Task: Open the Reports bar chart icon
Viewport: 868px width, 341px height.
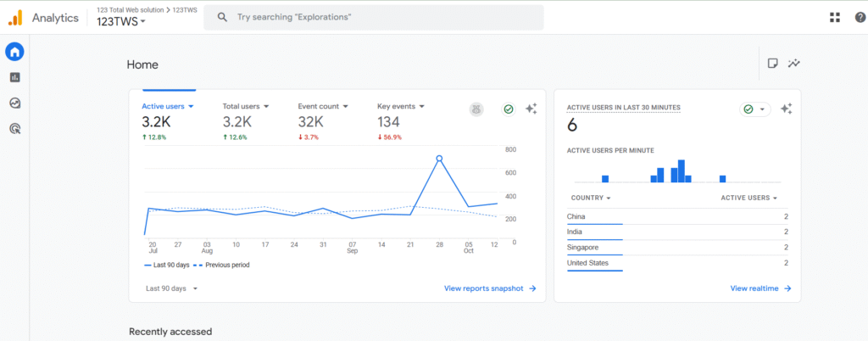Action: coord(14,77)
